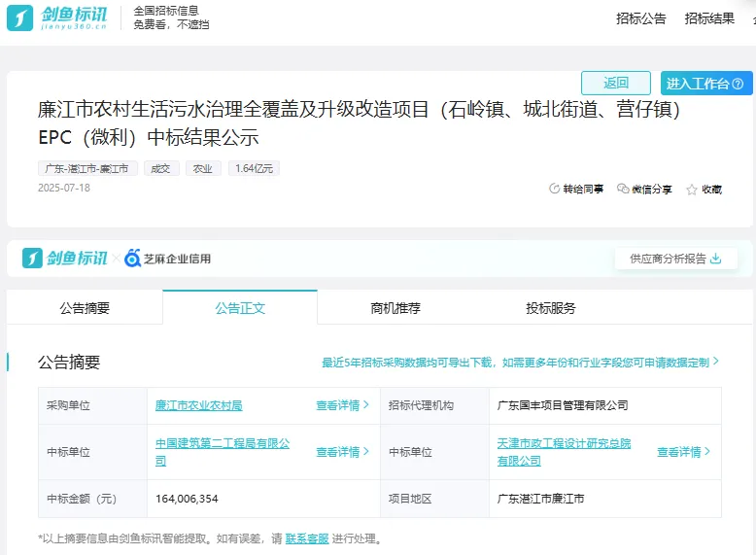Click the 微信分享 WeChat share icon
The width and height of the screenshot is (756, 555).
[x=623, y=190]
